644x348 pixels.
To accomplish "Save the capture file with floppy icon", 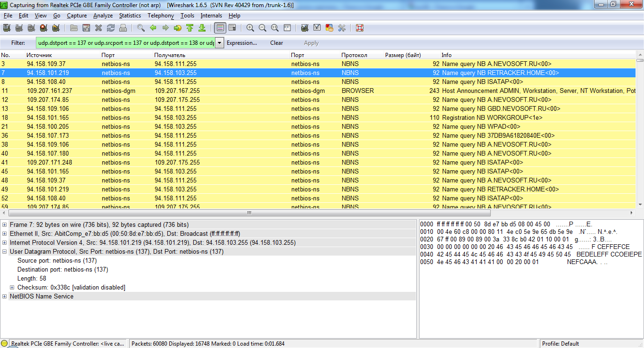I will click(86, 28).
